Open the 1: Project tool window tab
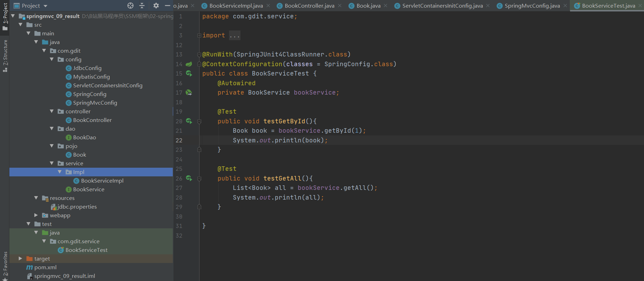This screenshot has height=281, width=644. click(x=5, y=16)
